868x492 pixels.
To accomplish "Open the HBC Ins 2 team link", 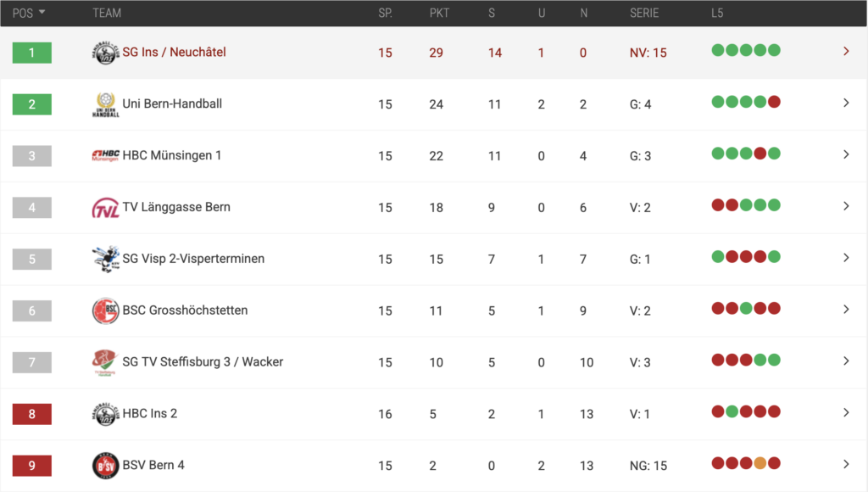I will pyautogui.click(x=150, y=413).
